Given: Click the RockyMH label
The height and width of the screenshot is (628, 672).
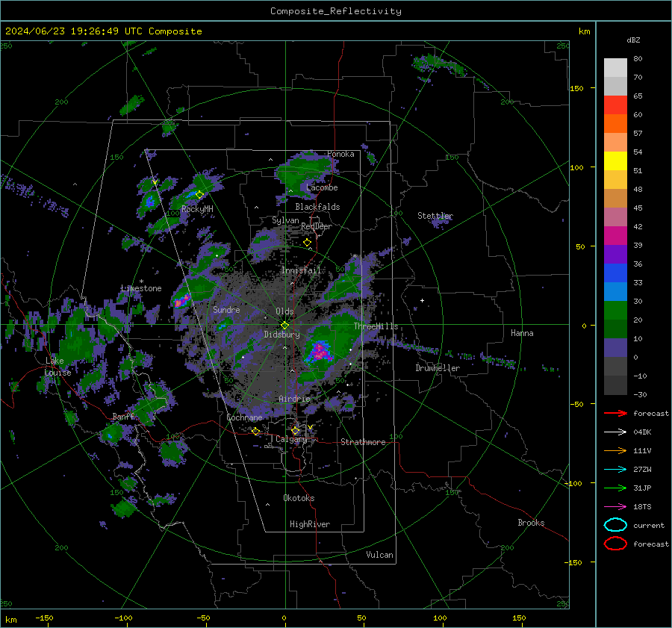Looking at the screenshot, I should tap(197, 209).
